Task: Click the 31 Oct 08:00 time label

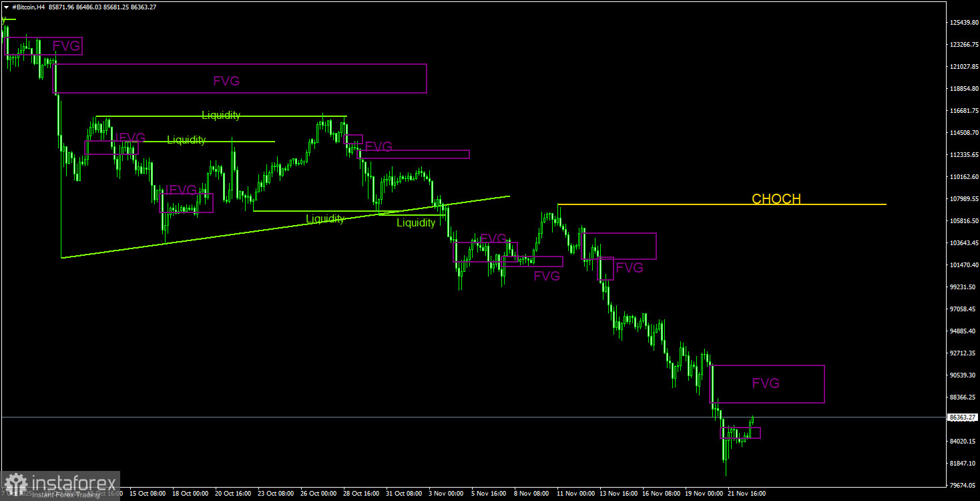Action: 404,494
